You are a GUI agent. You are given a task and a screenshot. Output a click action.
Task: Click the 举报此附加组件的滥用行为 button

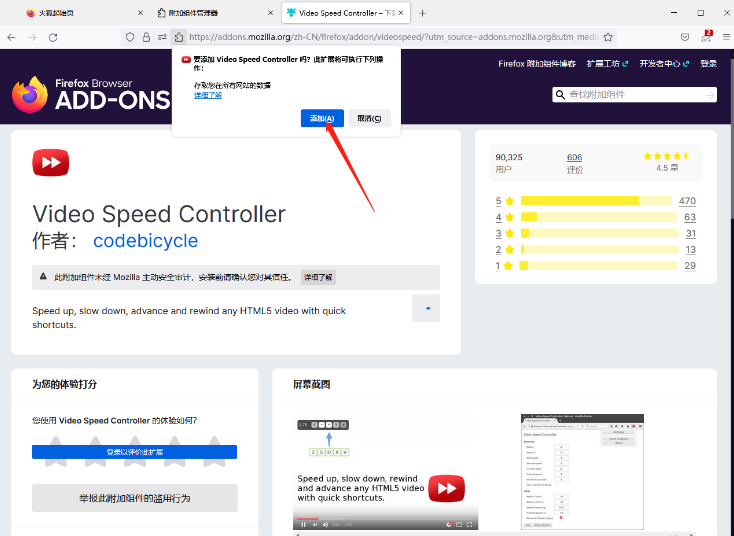tap(135, 498)
